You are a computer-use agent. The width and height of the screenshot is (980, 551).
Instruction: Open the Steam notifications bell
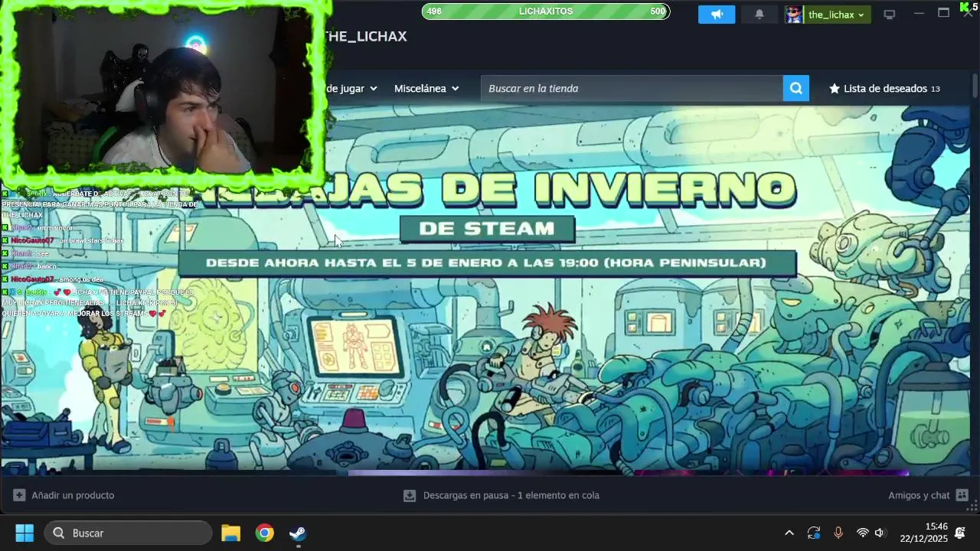click(x=759, y=15)
